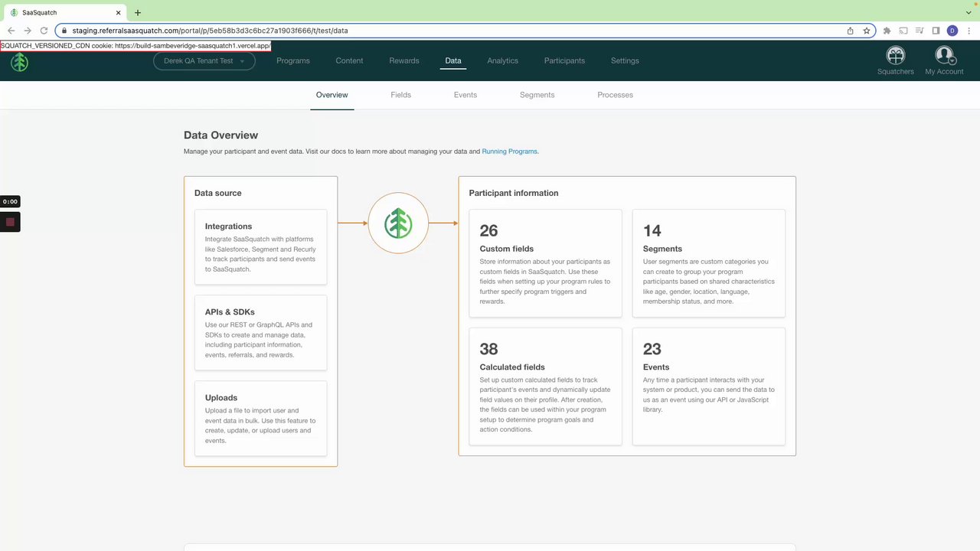
Task: Open the 14 Segments card
Action: point(709,263)
